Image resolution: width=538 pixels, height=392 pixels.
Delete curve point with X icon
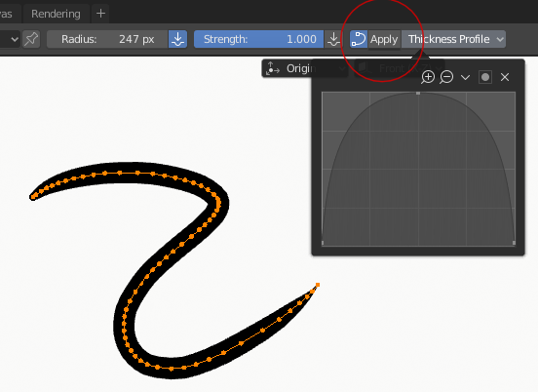(x=505, y=77)
